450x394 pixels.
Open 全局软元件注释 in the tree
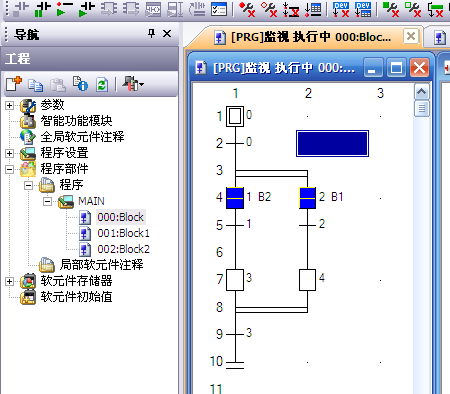[82, 137]
